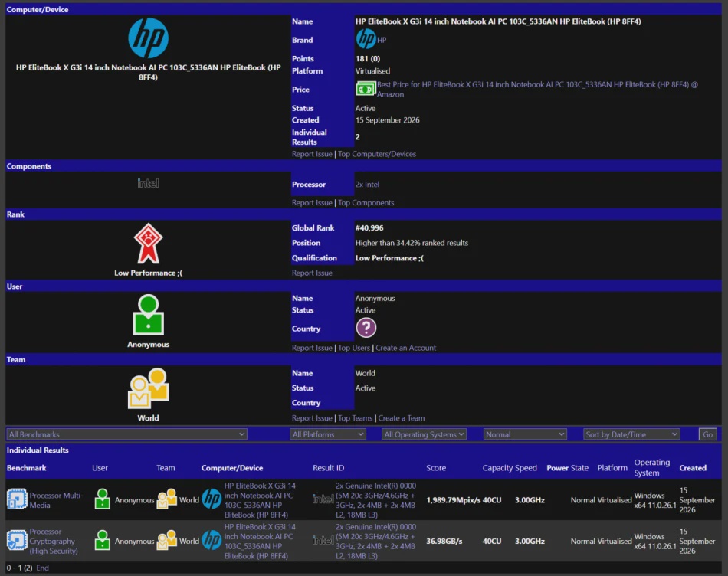Screen dimensions: 728x576
Task: Click Create an Account link
Action: 406,348
